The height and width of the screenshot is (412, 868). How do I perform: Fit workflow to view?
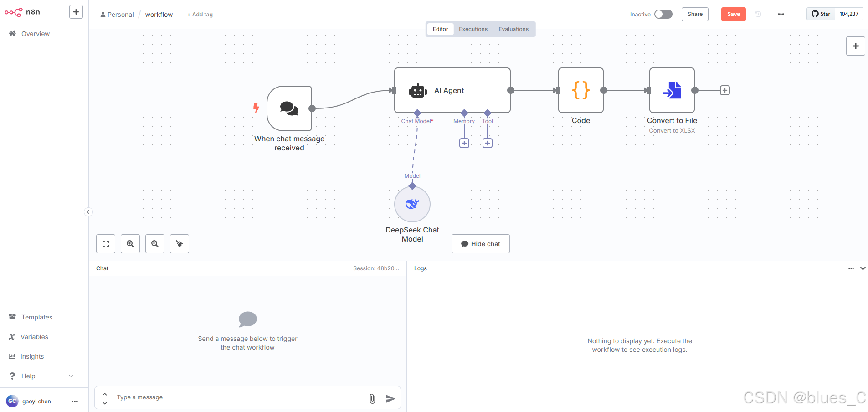pyautogui.click(x=106, y=244)
